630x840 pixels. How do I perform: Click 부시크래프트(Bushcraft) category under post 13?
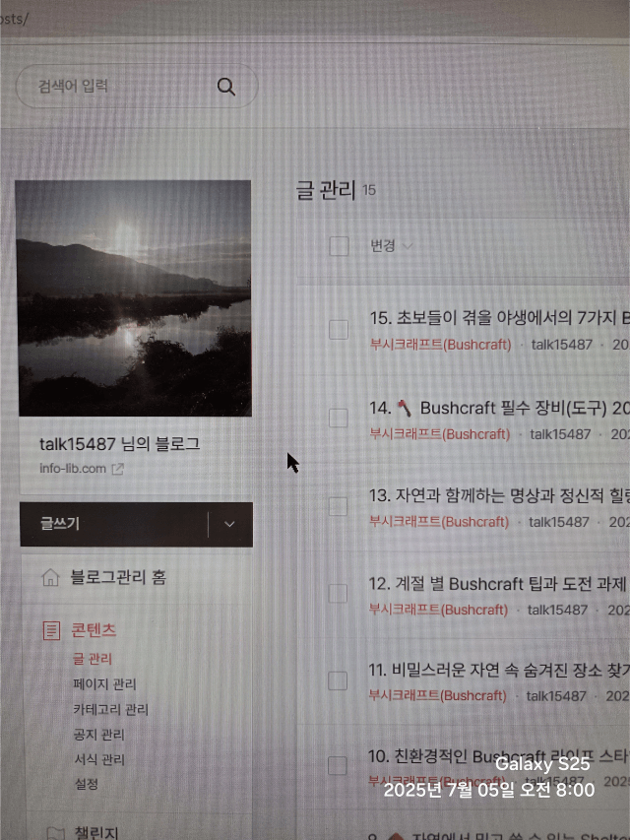(x=439, y=522)
